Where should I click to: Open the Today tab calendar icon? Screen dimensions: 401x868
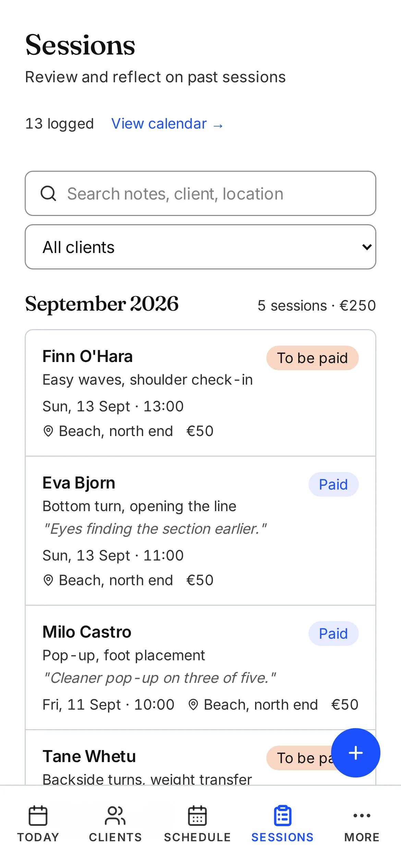(x=38, y=816)
